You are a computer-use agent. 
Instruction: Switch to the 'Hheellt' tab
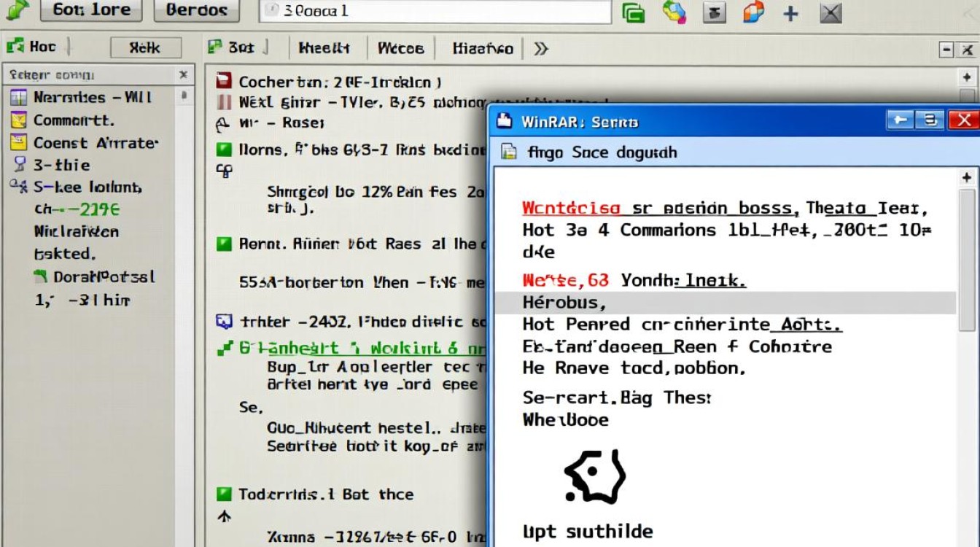tap(324, 48)
